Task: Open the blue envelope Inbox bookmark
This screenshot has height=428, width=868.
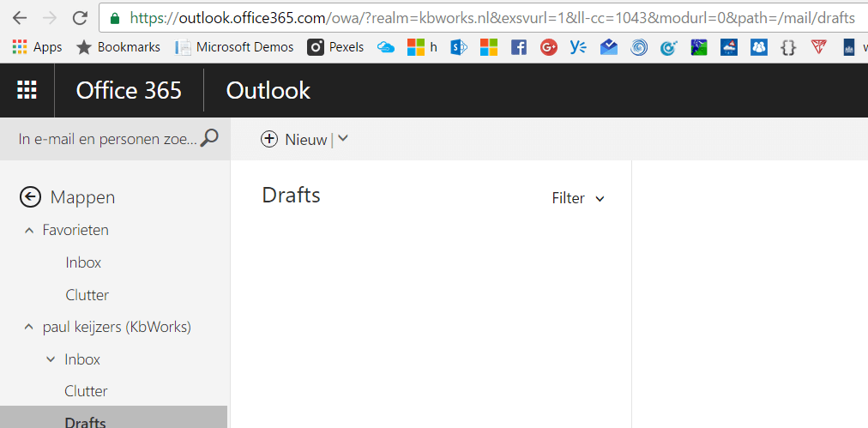Action: tap(609, 48)
